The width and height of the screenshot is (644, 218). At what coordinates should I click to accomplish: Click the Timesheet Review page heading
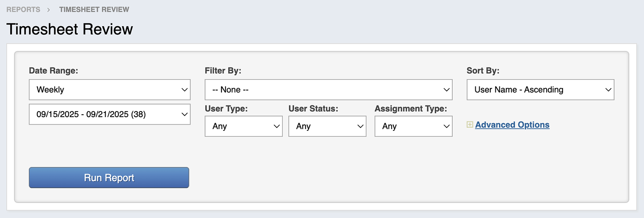[x=70, y=29]
